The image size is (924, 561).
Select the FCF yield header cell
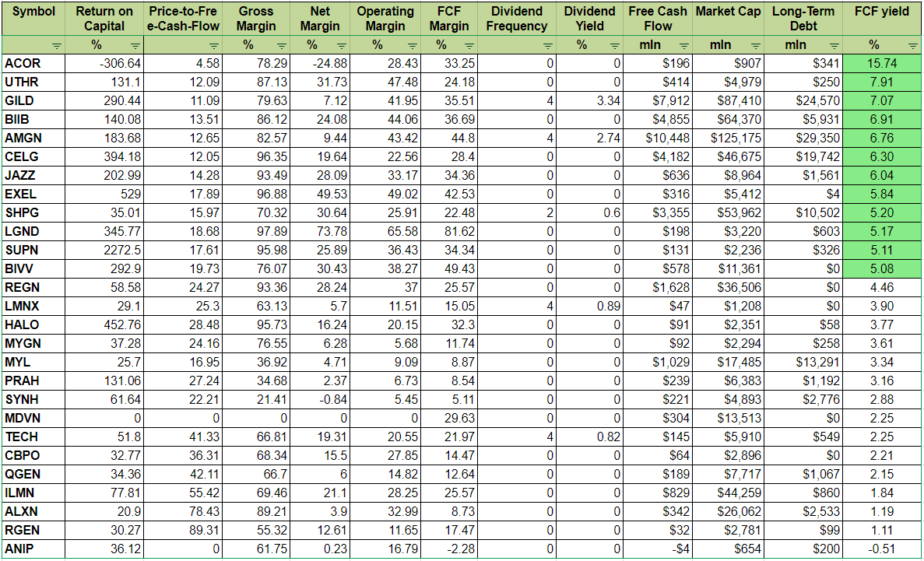pos(881,19)
